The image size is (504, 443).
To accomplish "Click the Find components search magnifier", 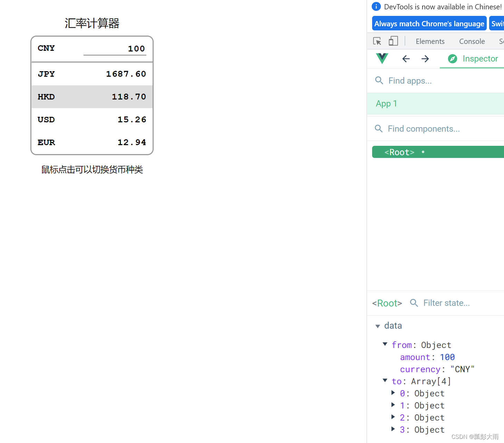I will pos(378,129).
